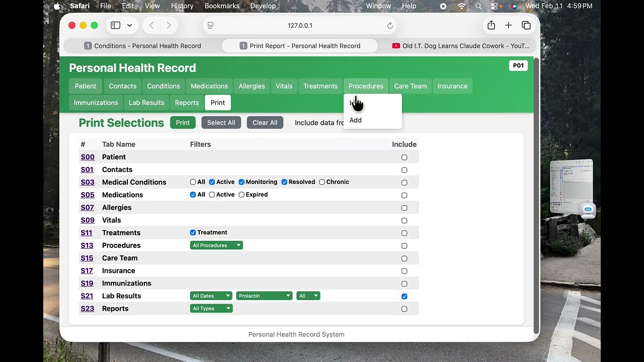Open sidebar options chevron

[x=129, y=25]
